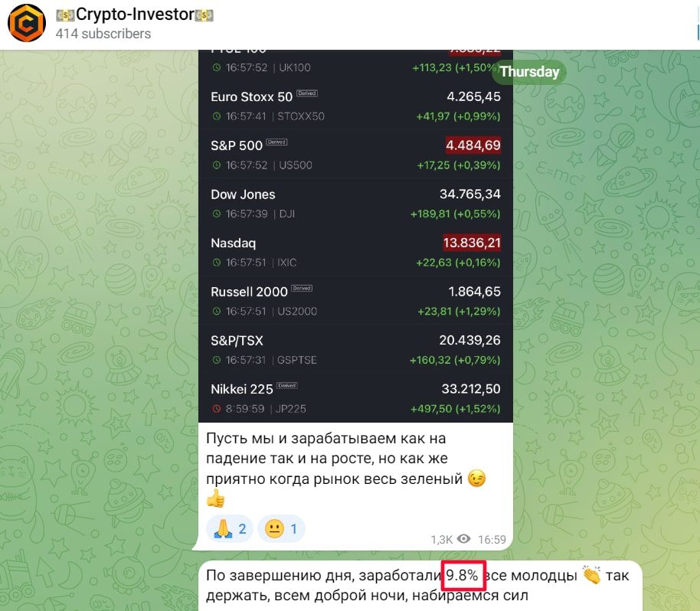Open the stock market screenshot image
This screenshot has width=700, height=611.
(355, 236)
